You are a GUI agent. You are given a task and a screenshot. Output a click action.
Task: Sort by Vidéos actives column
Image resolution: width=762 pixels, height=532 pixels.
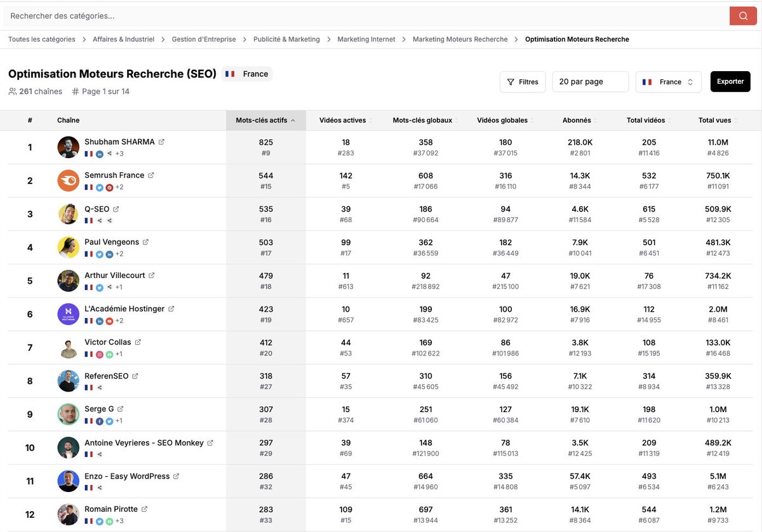(345, 121)
